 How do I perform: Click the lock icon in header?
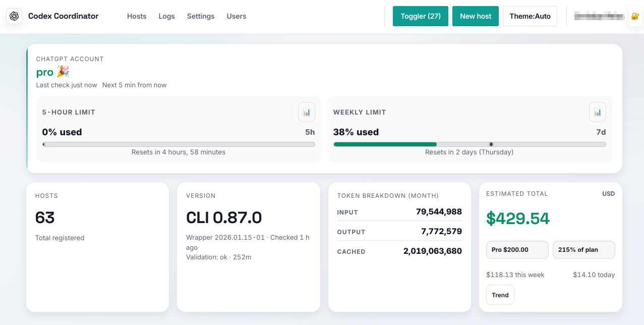pos(634,16)
